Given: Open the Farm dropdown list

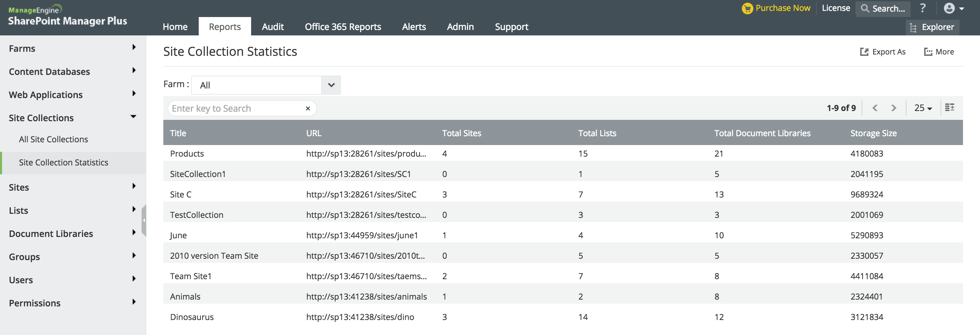Looking at the screenshot, I should [331, 85].
